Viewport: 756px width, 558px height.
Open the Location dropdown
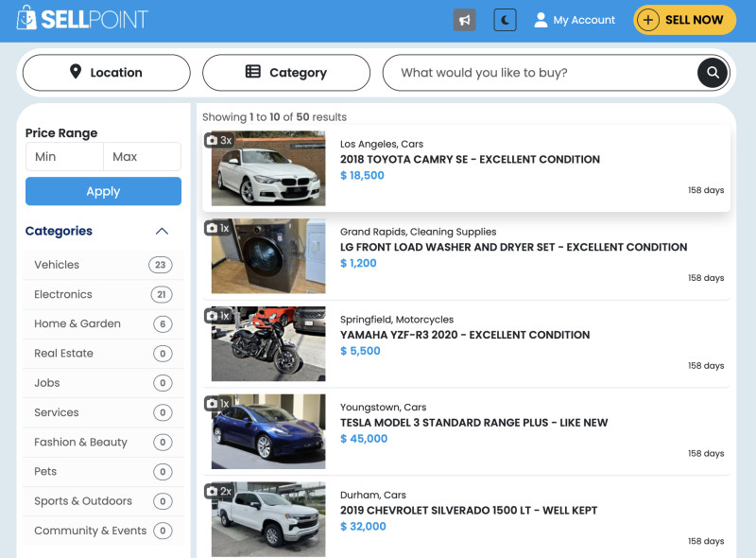[x=106, y=72]
